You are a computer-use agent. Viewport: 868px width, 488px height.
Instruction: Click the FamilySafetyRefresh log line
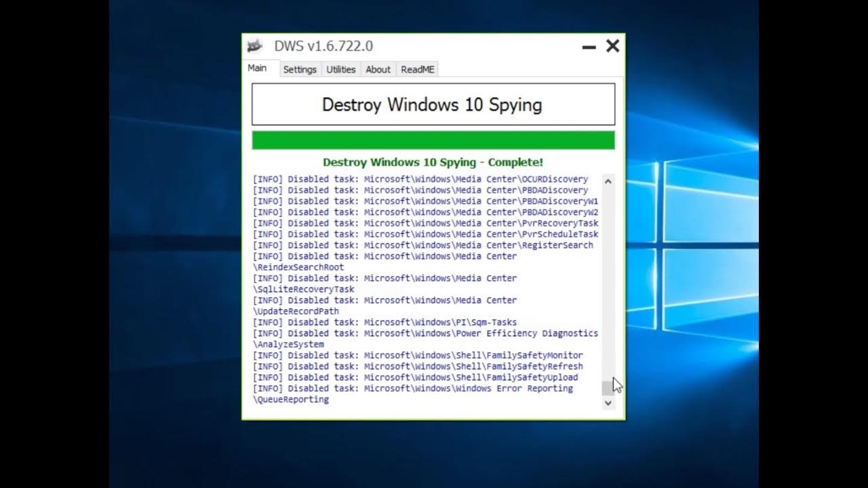(418, 366)
